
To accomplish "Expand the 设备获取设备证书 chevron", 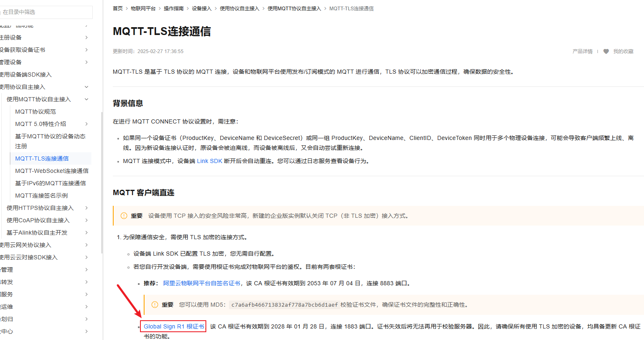I will [x=86, y=50].
